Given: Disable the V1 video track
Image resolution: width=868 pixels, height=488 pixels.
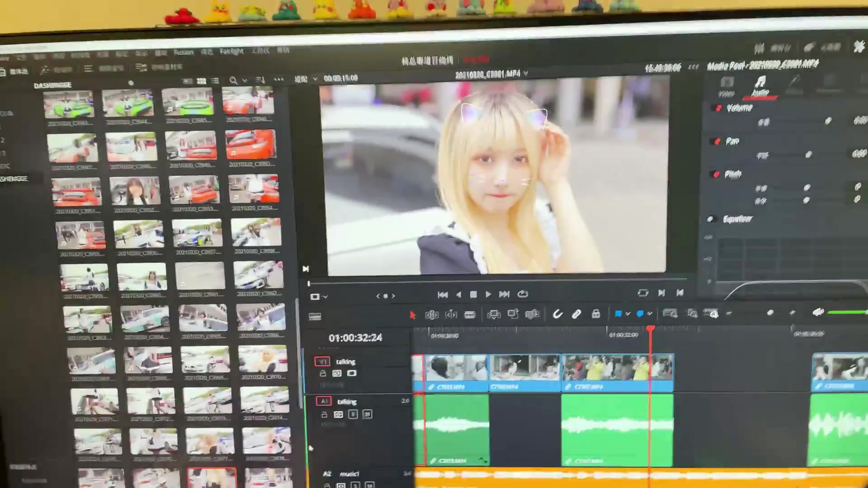Looking at the screenshot, I should pyautogui.click(x=352, y=373).
